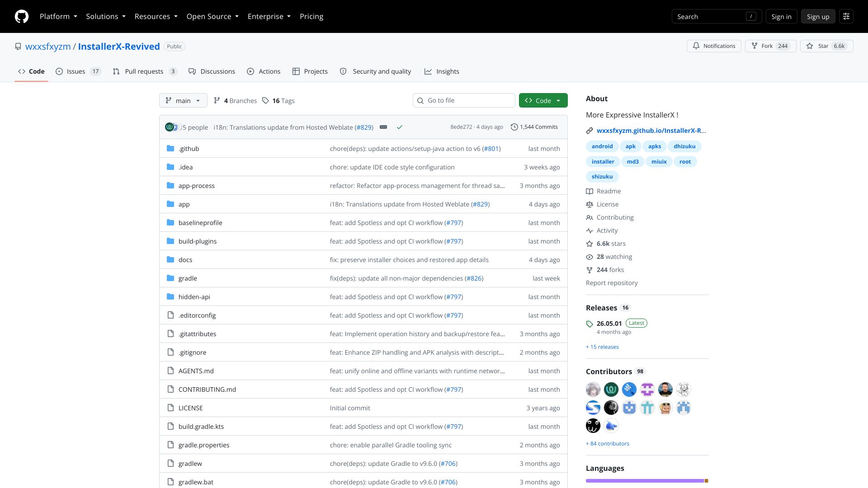
Task: Click the repository icon before wxxsfxyzm
Action: (x=18, y=47)
